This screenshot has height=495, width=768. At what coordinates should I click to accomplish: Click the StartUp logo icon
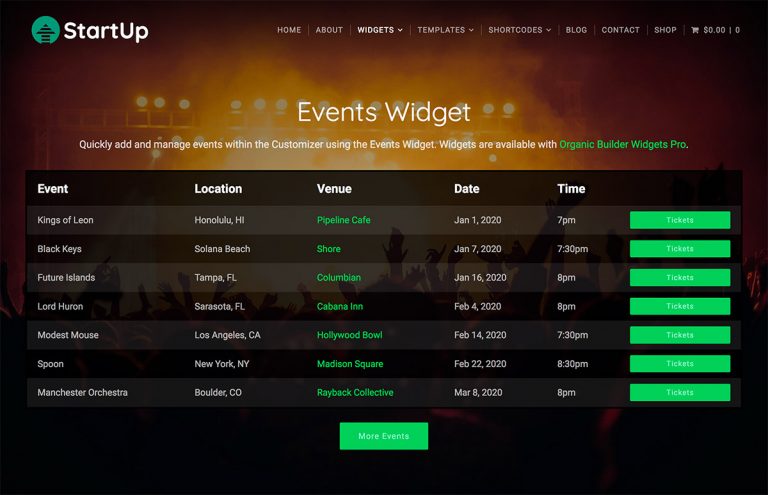pyautogui.click(x=46, y=30)
